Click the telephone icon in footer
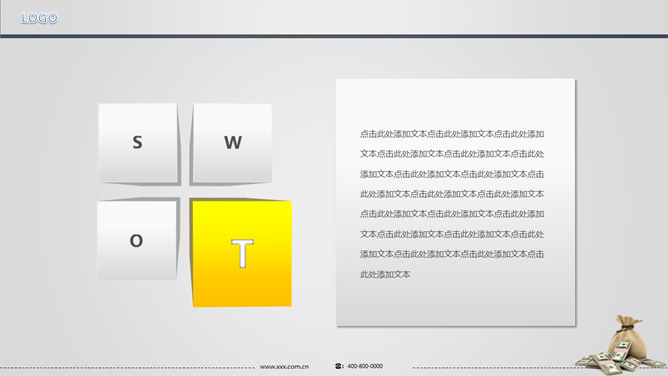The image size is (668, 376). tap(339, 366)
